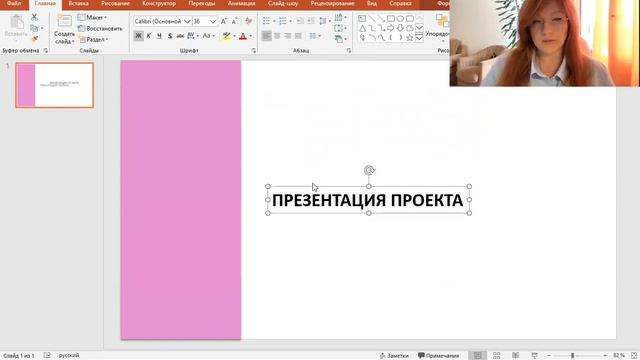Click the Copy icon in clipboard group
640x360 pixels.
[34, 28]
